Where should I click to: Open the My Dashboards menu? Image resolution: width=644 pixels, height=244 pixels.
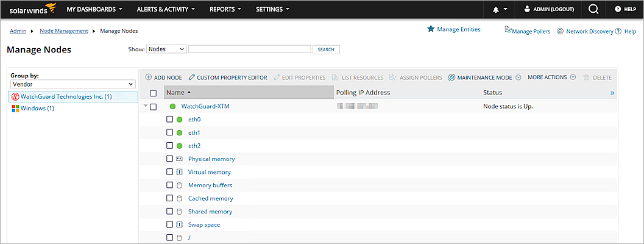point(94,9)
